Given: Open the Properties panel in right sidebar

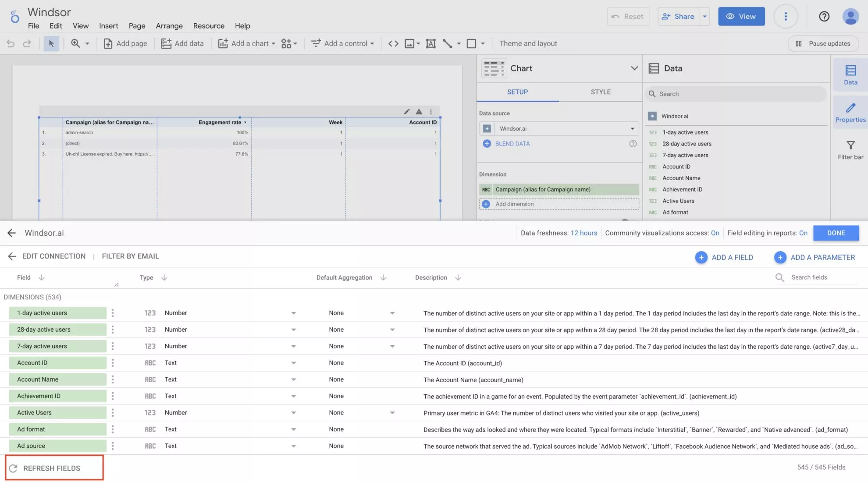Looking at the screenshot, I should (x=850, y=113).
